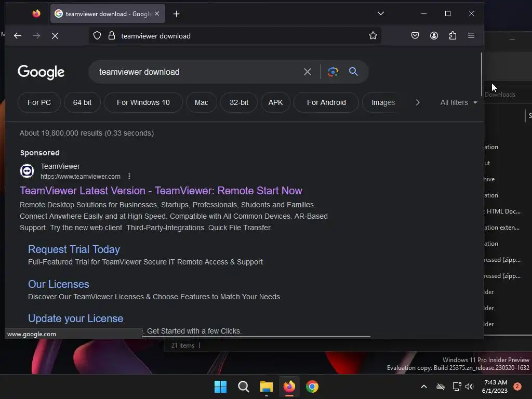Switch to Images results
Viewport: 532px width, 399px height.
pyautogui.click(x=383, y=102)
